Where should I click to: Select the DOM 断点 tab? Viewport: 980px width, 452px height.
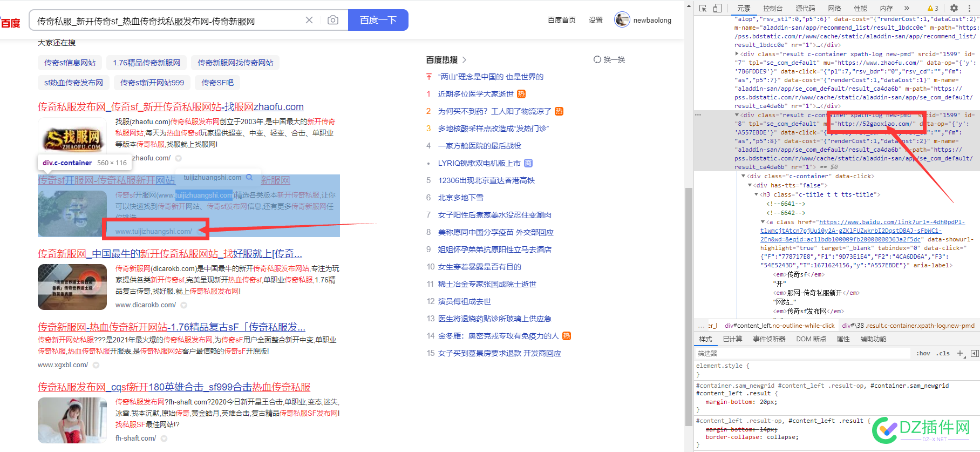click(x=811, y=339)
